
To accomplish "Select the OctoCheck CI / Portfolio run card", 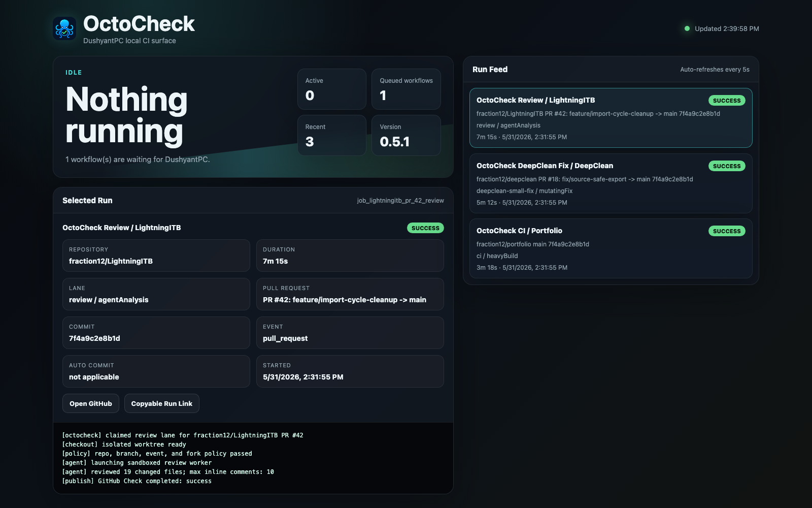I will tap(611, 248).
